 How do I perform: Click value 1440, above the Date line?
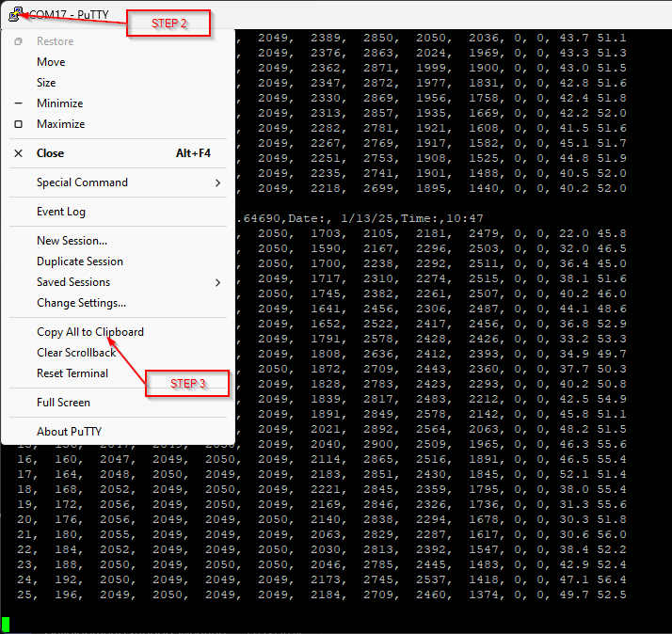pyautogui.click(x=487, y=188)
